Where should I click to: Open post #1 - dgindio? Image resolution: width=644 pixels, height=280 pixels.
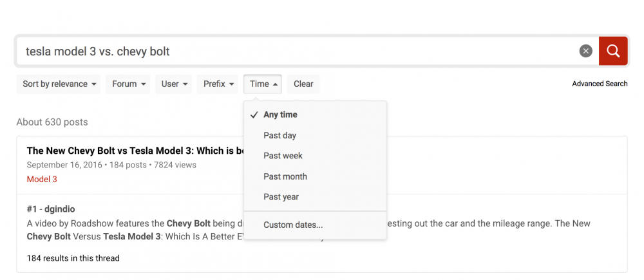point(51,209)
